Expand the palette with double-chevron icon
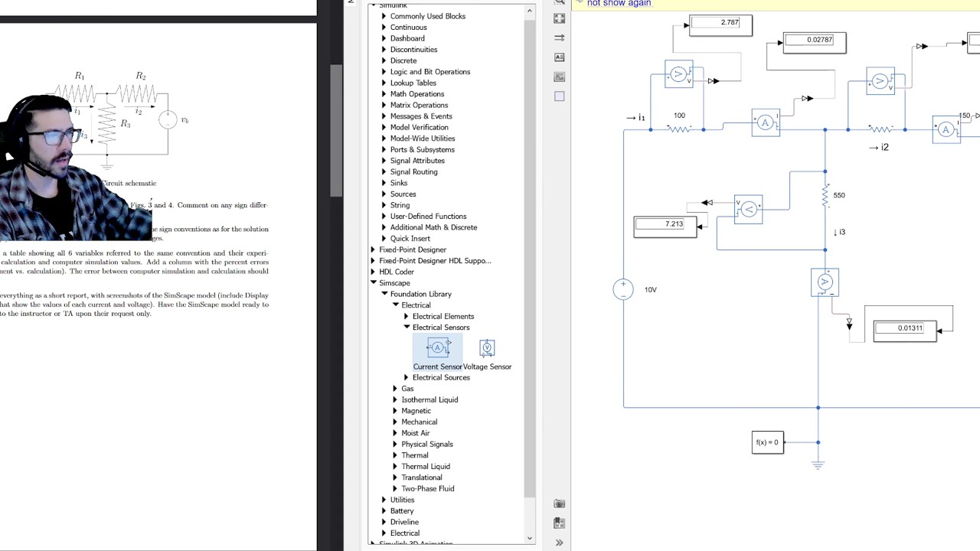Screen dimensions: 980x551 point(559,543)
